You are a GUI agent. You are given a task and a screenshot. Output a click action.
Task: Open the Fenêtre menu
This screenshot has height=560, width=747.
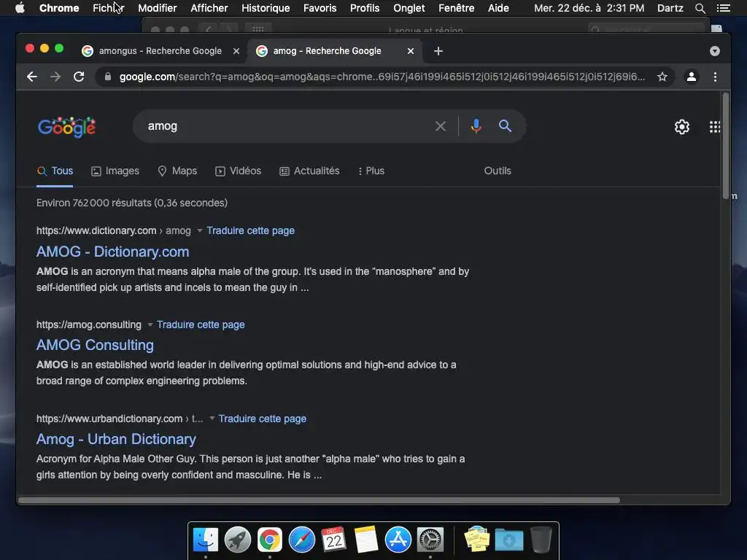pyautogui.click(x=457, y=8)
